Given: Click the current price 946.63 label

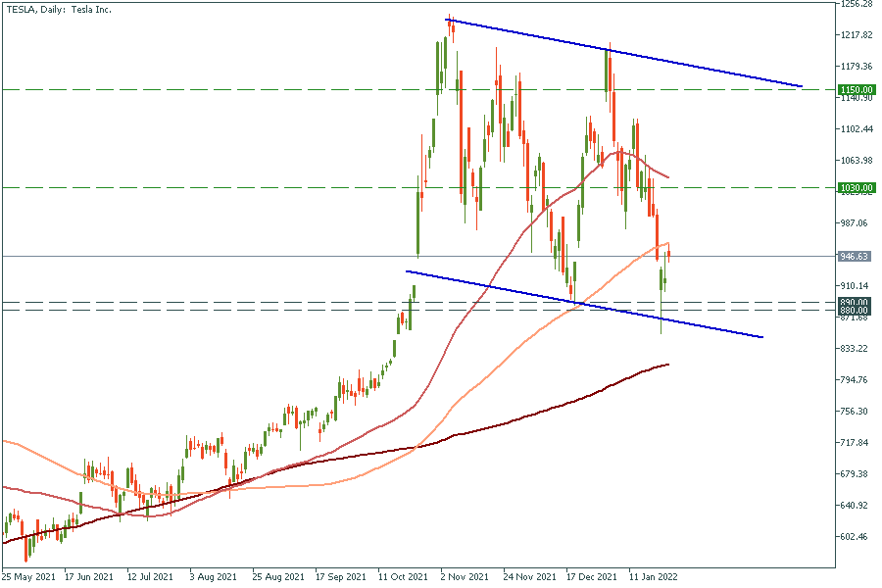Looking at the screenshot, I should (856, 257).
